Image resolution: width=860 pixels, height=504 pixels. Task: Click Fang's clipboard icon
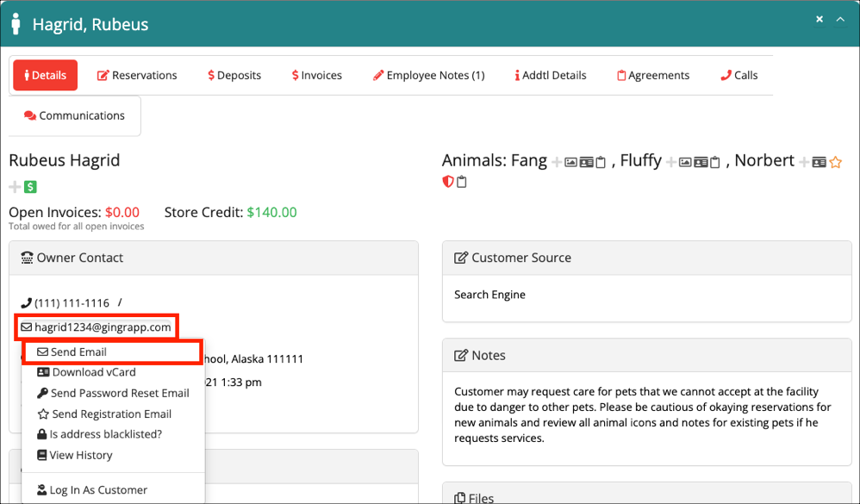click(601, 162)
